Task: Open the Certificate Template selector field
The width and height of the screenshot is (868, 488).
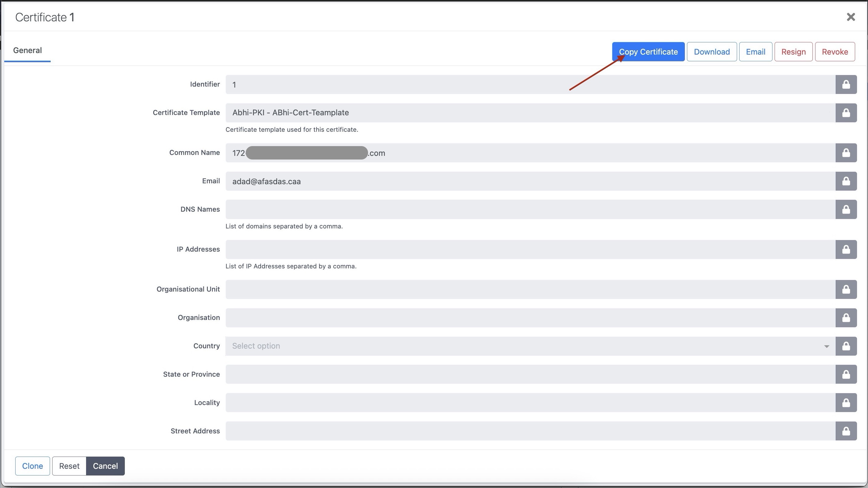Action: pos(529,113)
